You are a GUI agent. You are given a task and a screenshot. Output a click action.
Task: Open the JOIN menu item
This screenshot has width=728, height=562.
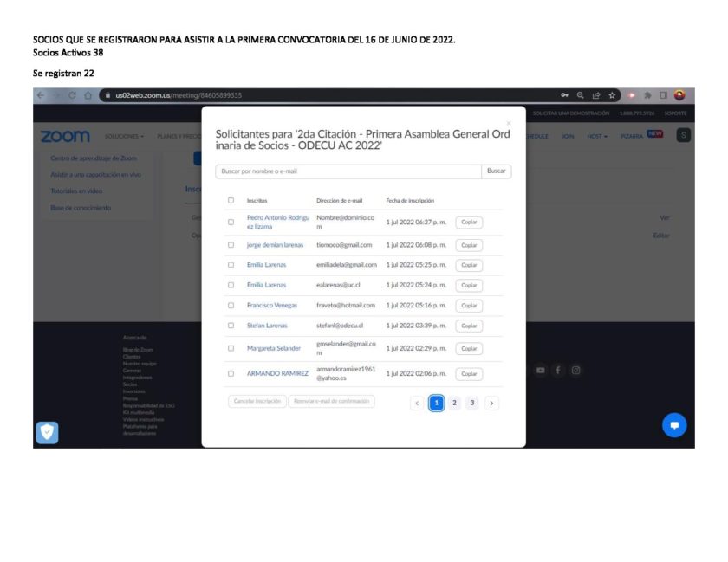[568, 136]
